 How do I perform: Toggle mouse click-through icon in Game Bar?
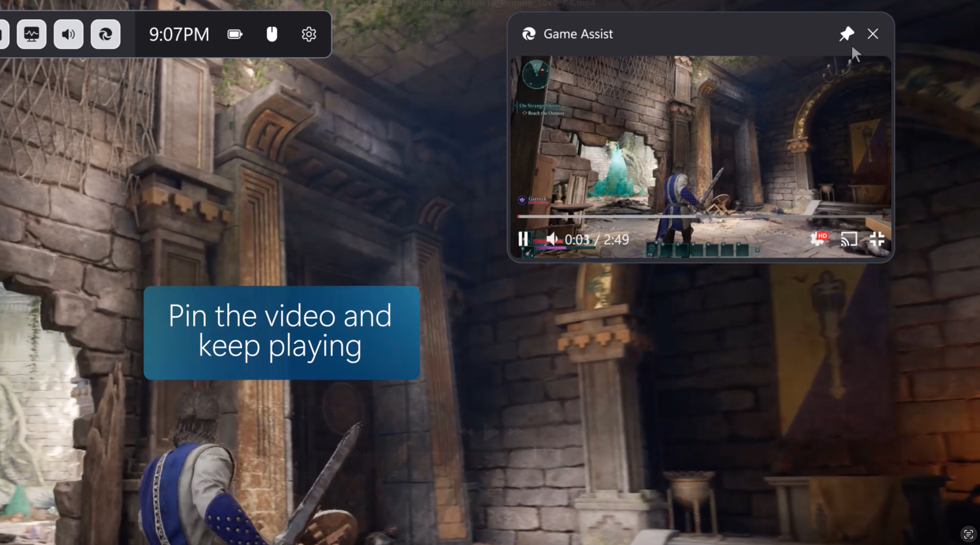pos(272,34)
